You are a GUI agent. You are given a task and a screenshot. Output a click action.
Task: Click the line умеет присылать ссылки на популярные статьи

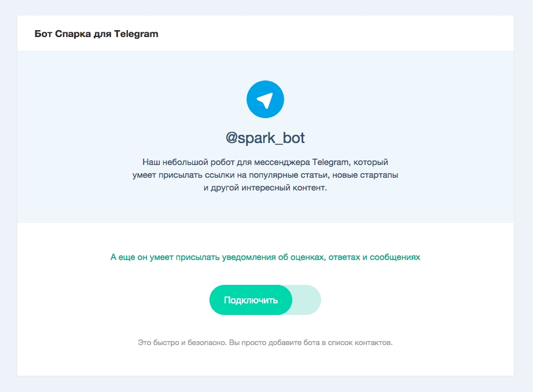click(265, 175)
